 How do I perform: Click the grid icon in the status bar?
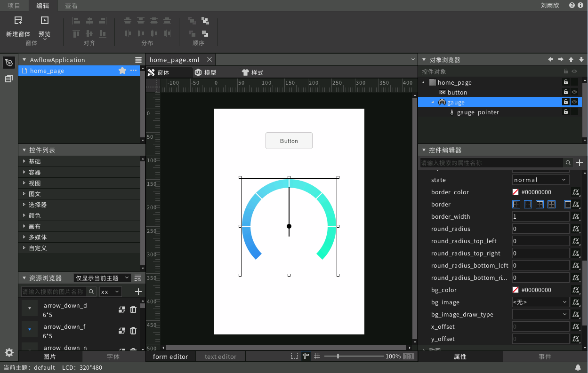click(x=317, y=356)
